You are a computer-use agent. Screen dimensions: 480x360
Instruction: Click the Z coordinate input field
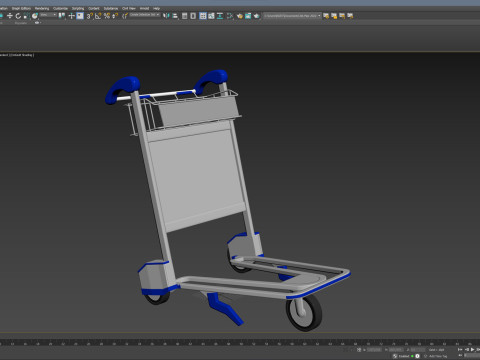[418, 350]
